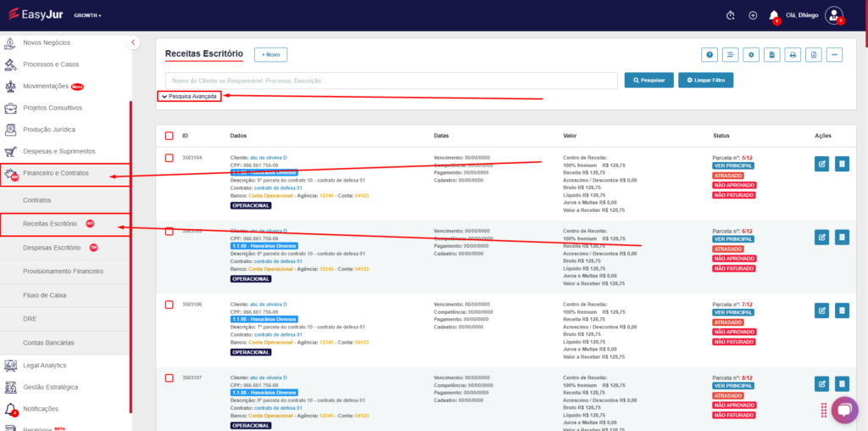Viewport: 868px width, 431px height.
Task: Click the Gestão Estratégica sidebar icon
Action: pos(10,387)
